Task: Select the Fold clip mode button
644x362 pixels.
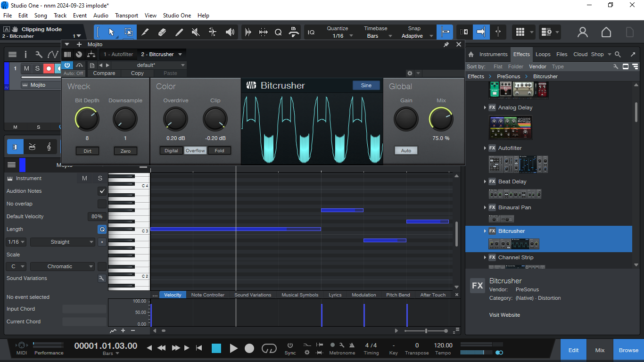Action: click(x=219, y=151)
